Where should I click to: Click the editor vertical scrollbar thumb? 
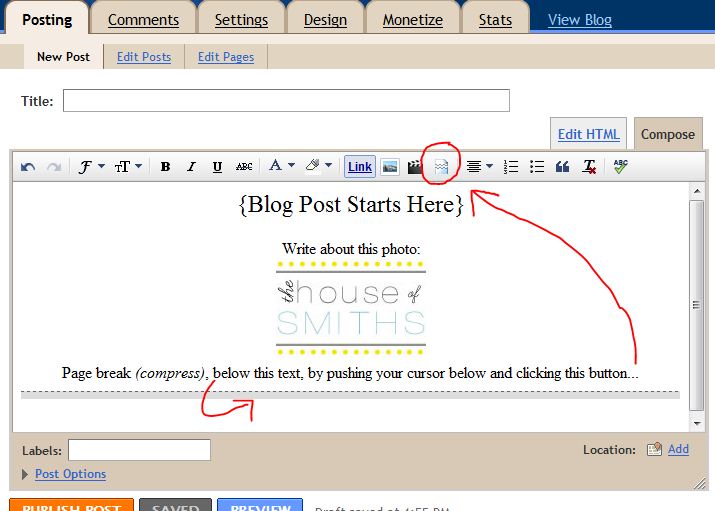(x=696, y=305)
